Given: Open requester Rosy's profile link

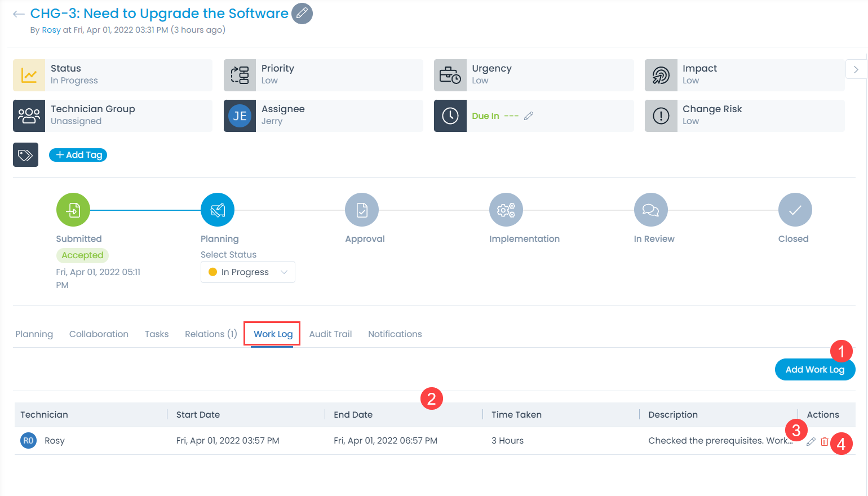Looking at the screenshot, I should [x=51, y=30].
